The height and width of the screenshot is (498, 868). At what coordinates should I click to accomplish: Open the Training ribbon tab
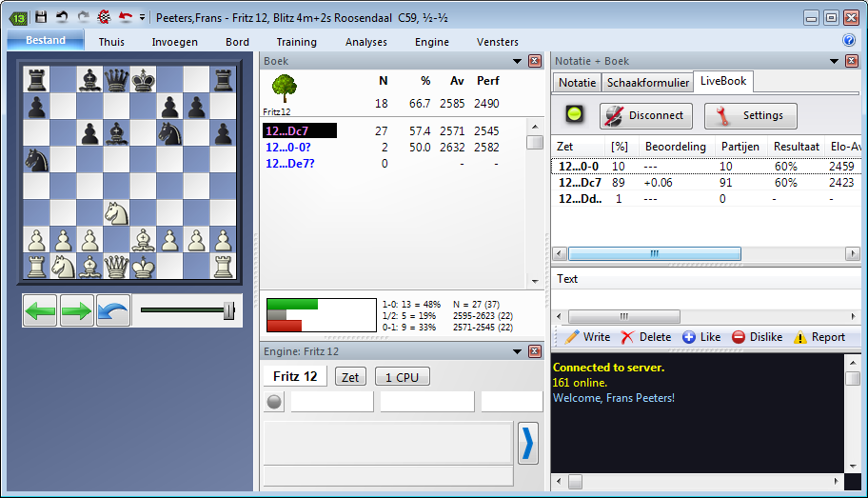296,42
